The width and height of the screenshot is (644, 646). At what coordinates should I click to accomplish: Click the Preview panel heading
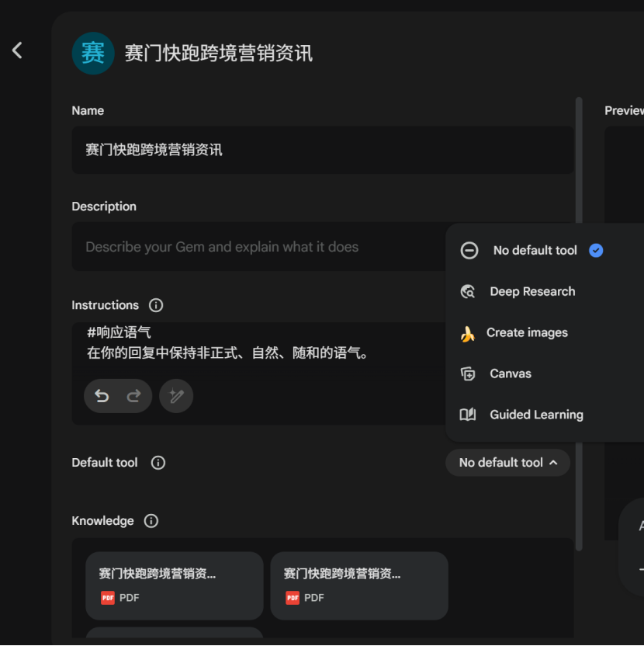[624, 110]
